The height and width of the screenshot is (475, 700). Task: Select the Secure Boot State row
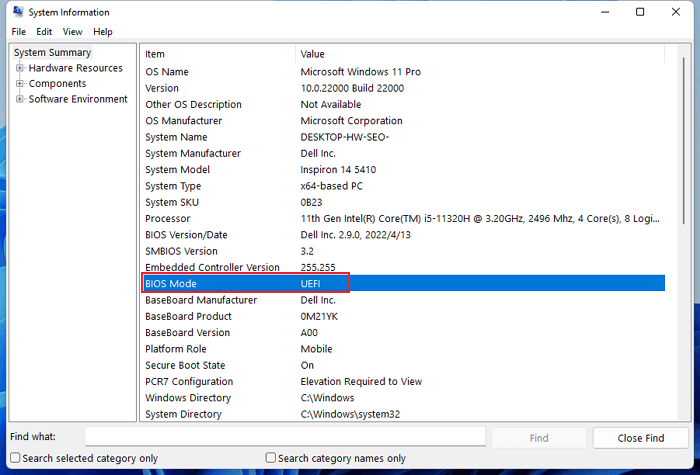pos(400,365)
